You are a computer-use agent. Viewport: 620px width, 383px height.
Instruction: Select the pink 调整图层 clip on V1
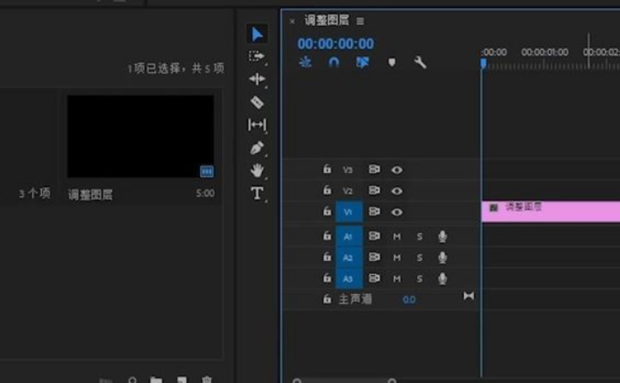(550, 211)
